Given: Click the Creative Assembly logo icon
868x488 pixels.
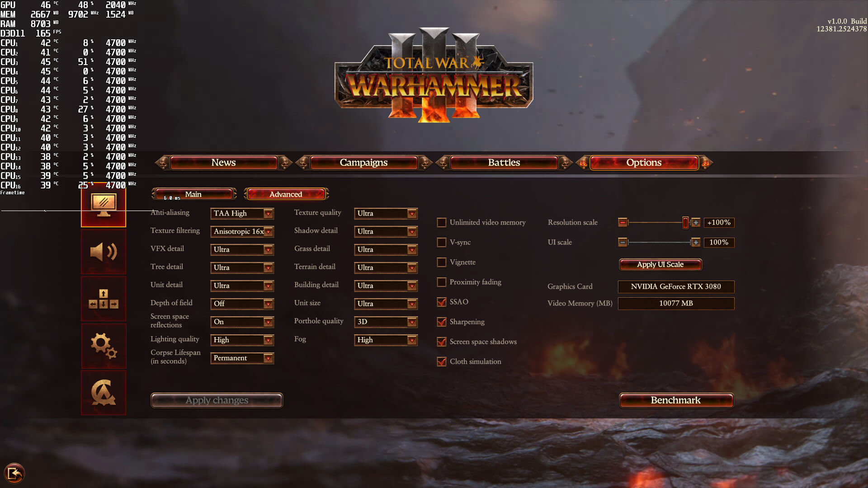Looking at the screenshot, I should 103,393.
